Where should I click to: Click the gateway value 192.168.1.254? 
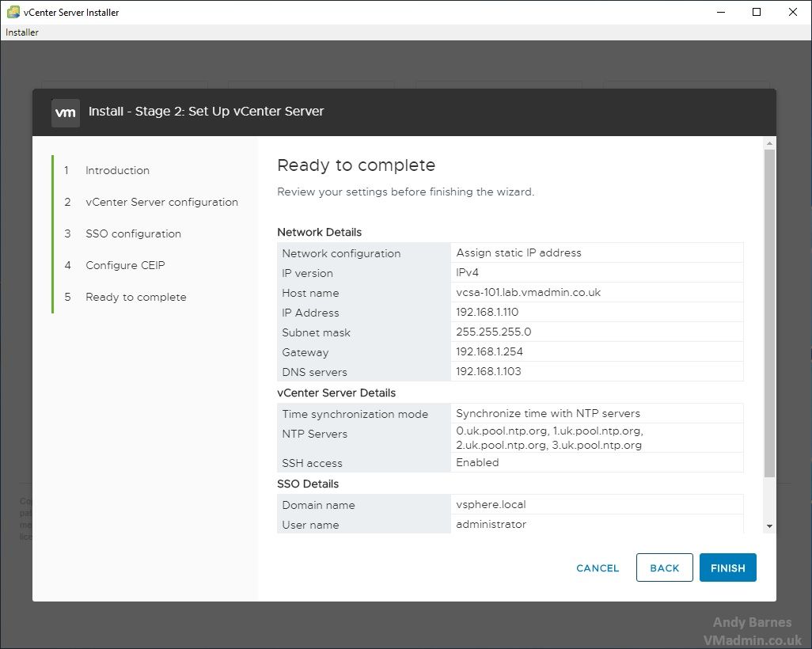[489, 351]
